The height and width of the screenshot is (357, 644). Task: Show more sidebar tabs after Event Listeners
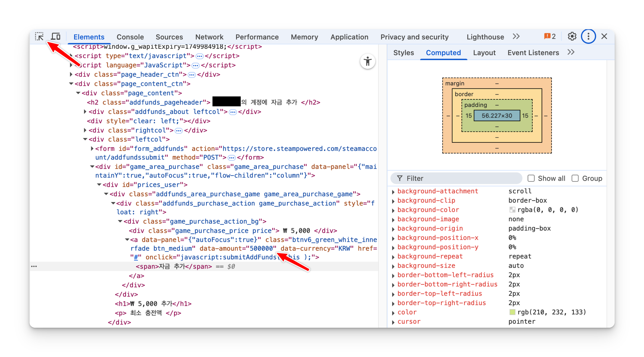[571, 52]
